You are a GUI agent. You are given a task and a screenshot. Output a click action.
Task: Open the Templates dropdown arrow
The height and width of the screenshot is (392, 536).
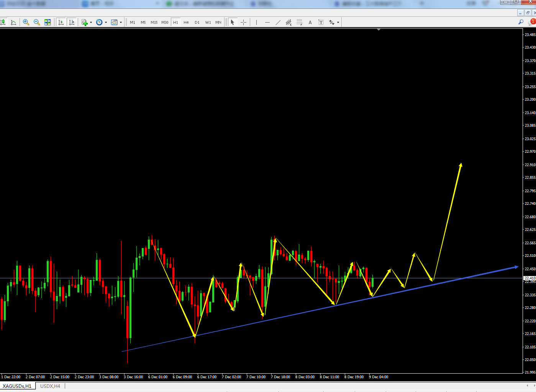(x=121, y=22)
